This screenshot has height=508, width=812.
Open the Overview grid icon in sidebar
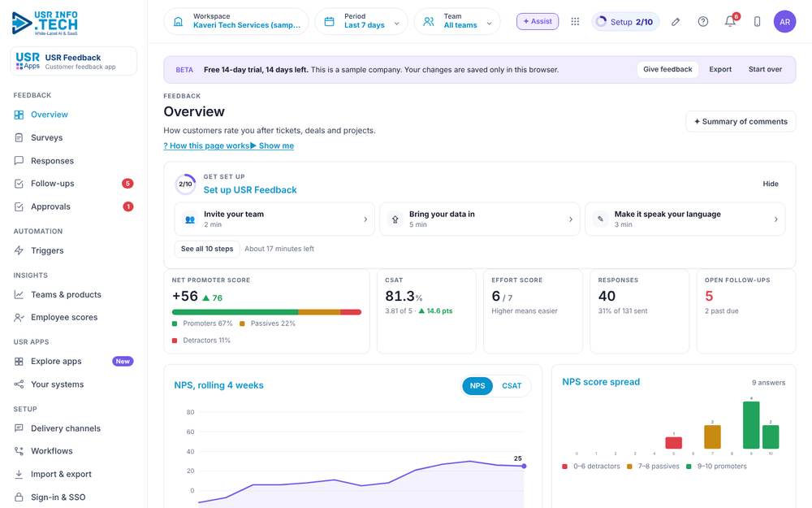(x=19, y=115)
